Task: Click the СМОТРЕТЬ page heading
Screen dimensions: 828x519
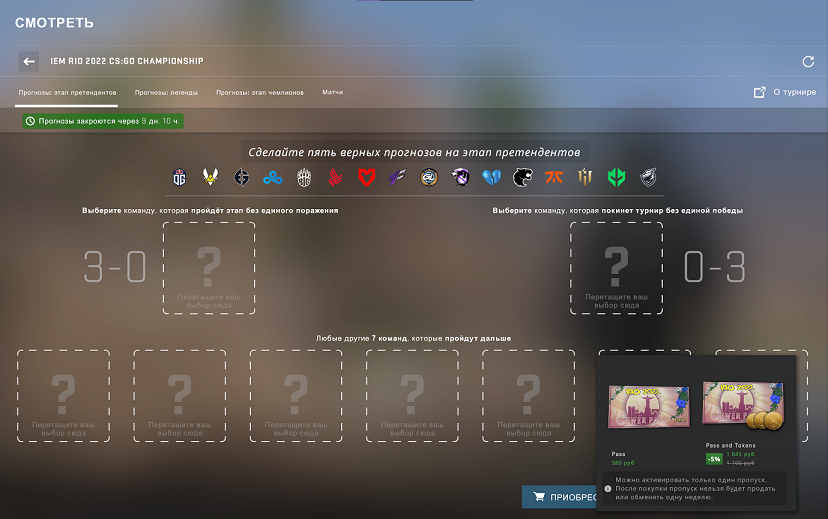Action: click(54, 23)
